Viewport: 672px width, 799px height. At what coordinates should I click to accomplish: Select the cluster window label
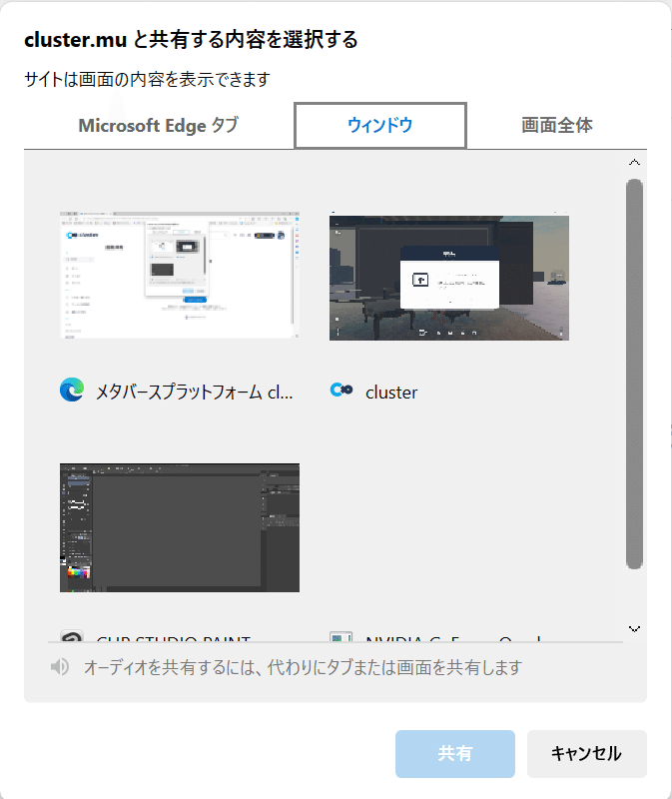pyautogui.click(x=391, y=392)
